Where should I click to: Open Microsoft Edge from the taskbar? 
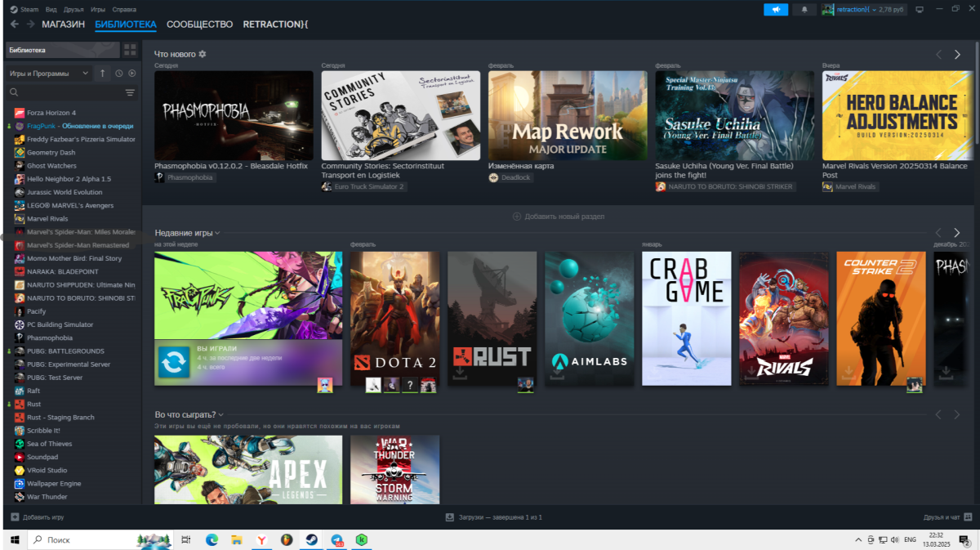(212, 540)
